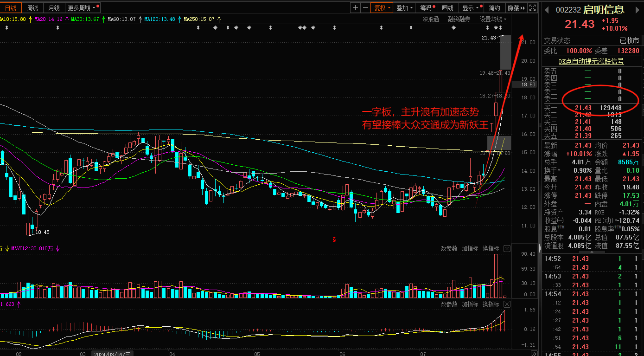Switch to 日线 daily period

pos(10,8)
